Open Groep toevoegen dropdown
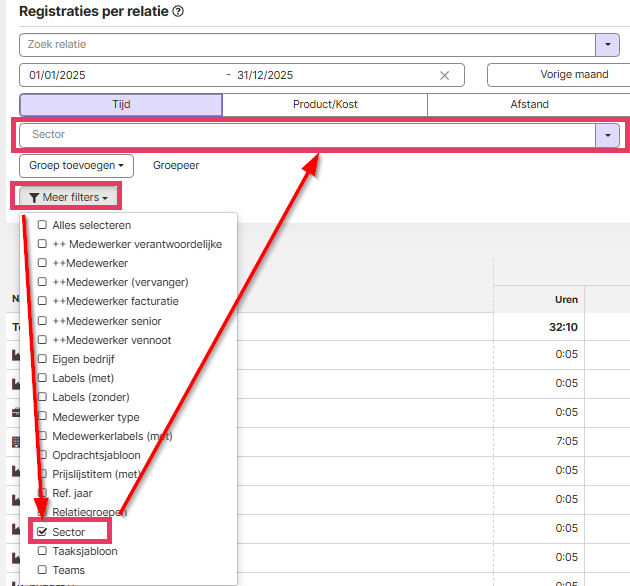This screenshot has width=630, height=586. 76,166
